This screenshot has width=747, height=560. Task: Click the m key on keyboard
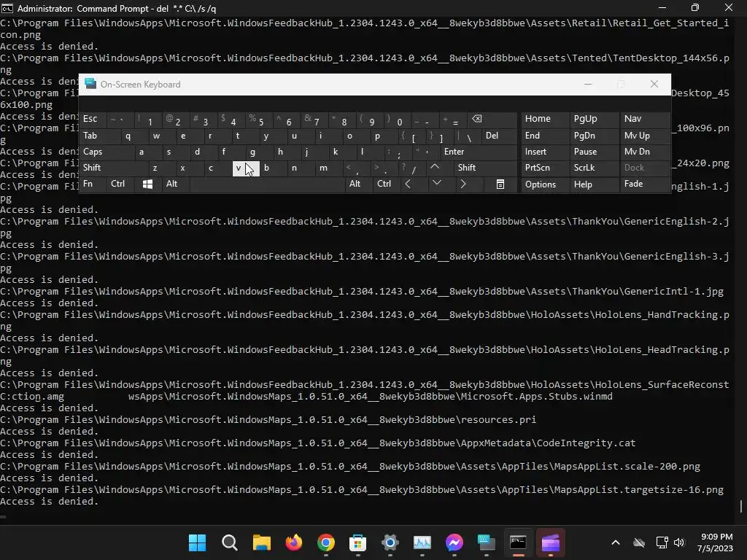point(329,168)
